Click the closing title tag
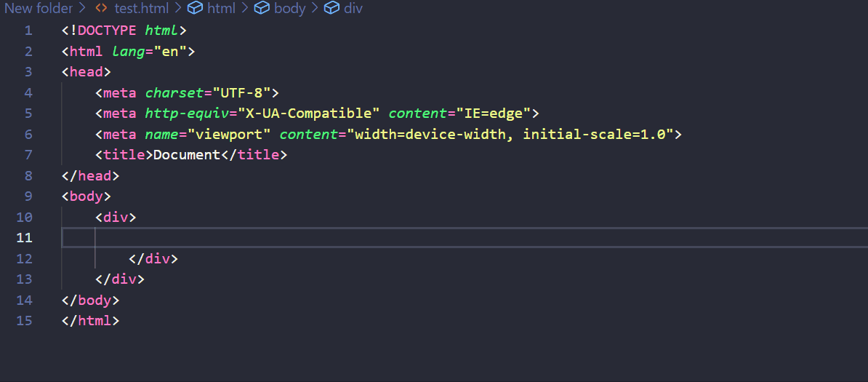Image resolution: width=868 pixels, height=382 pixels. click(254, 155)
